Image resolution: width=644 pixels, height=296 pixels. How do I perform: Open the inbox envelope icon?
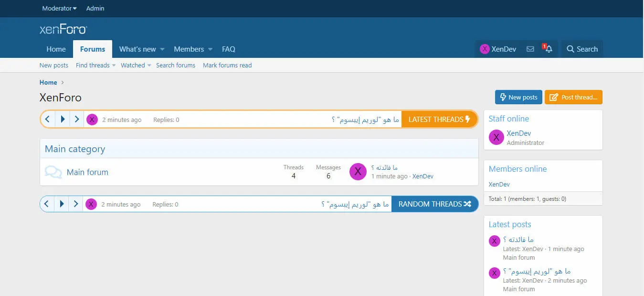[530, 49]
